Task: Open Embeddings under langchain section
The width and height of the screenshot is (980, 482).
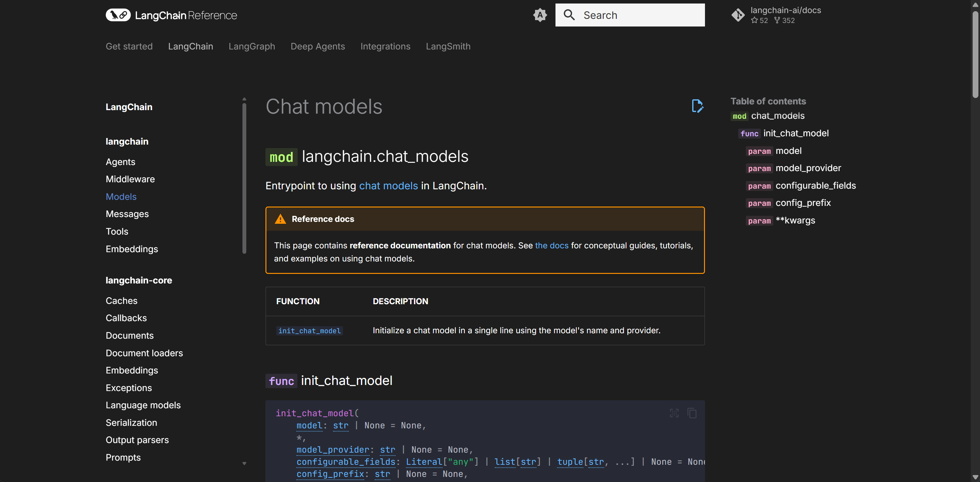Action: pos(132,249)
